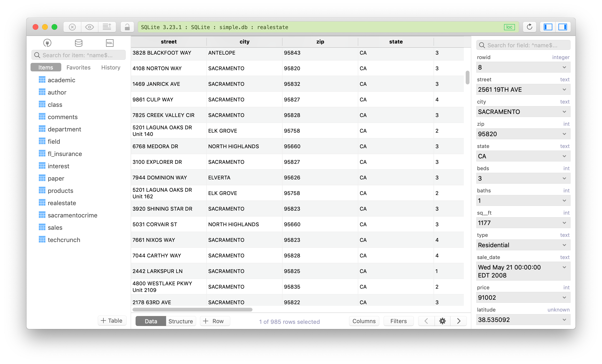Go to previous page arrow

[426, 321]
